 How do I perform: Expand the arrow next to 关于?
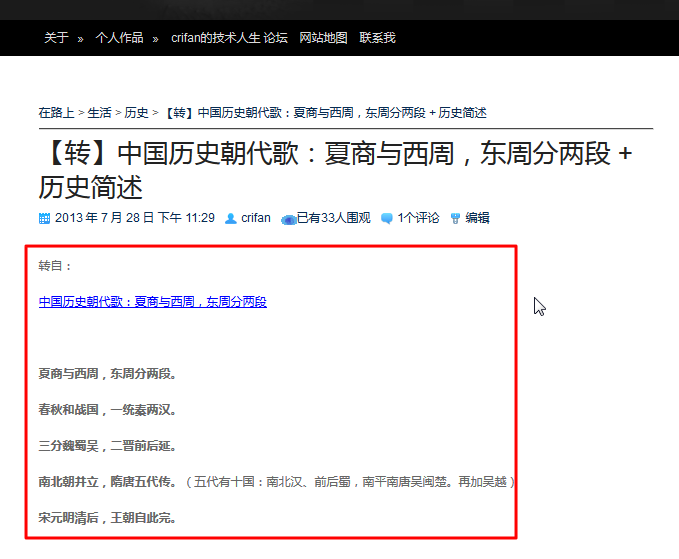coord(80,39)
